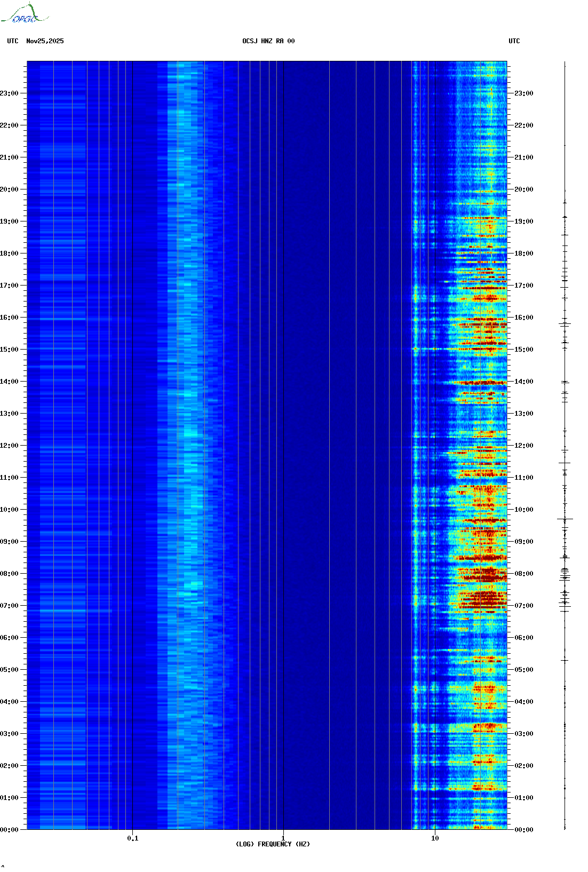Click the (LOG) FREQUENCY (HZ) axis title

(x=273, y=844)
